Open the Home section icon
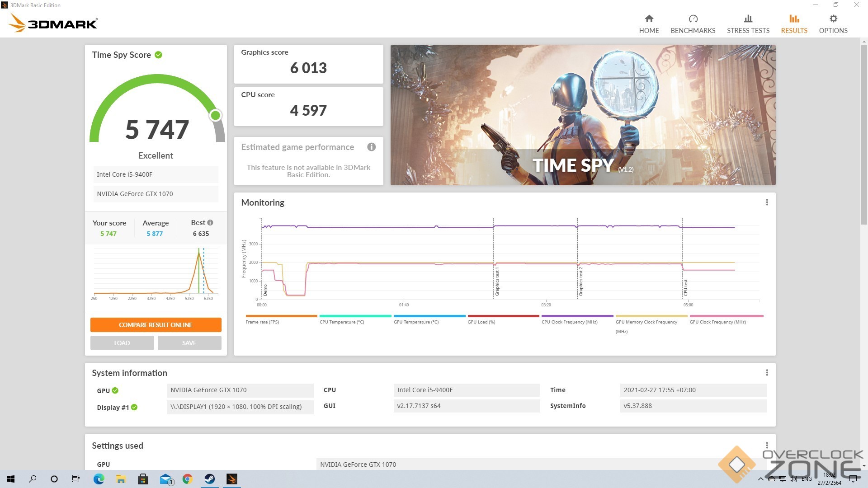This screenshot has height=488, width=868. 649,19
